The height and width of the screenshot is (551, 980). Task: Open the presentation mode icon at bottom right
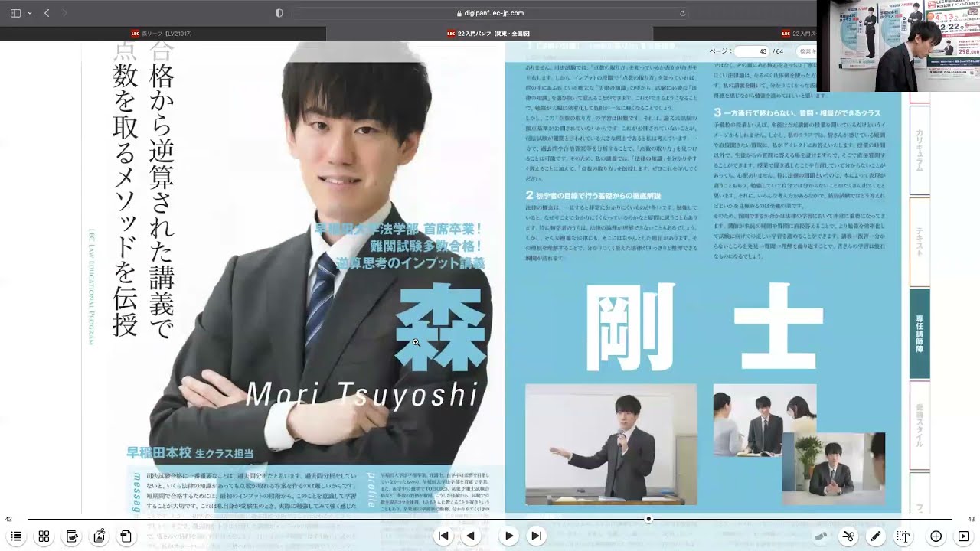click(x=962, y=536)
